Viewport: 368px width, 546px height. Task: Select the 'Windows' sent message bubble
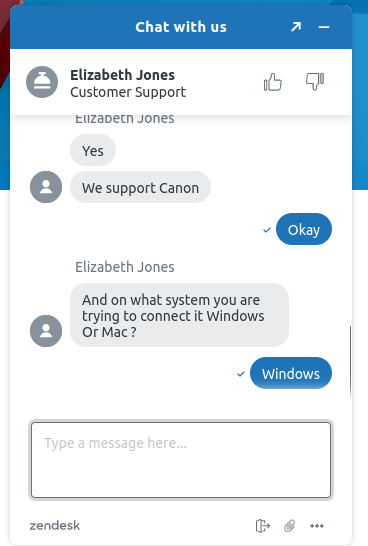point(291,373)
